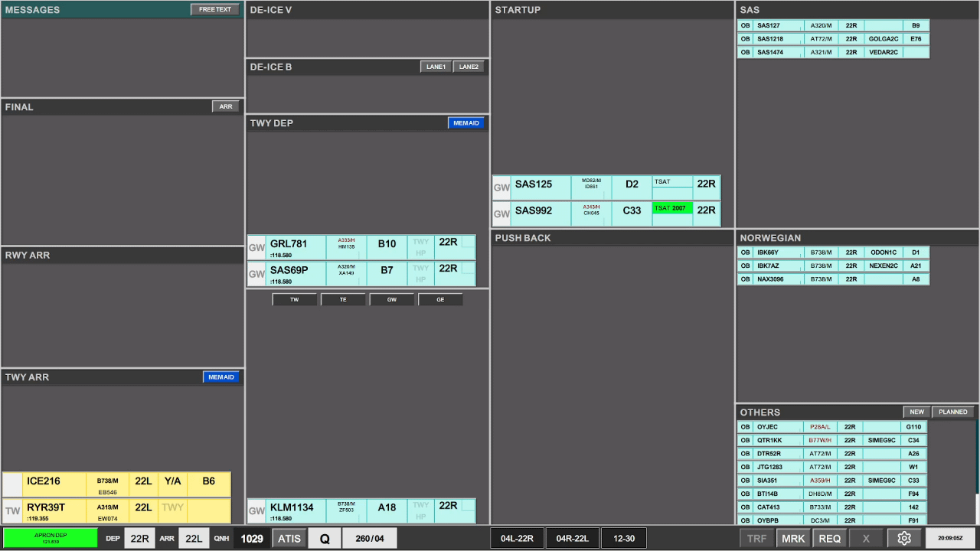980x551 pixels.
Task: Select the LANE2 de-ice button
Action: (469, 67)
